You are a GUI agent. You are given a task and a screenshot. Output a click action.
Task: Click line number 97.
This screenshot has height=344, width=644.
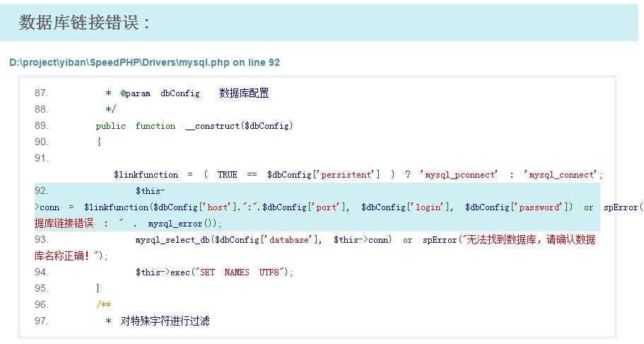pyautogui.click(x=41, y=320)
